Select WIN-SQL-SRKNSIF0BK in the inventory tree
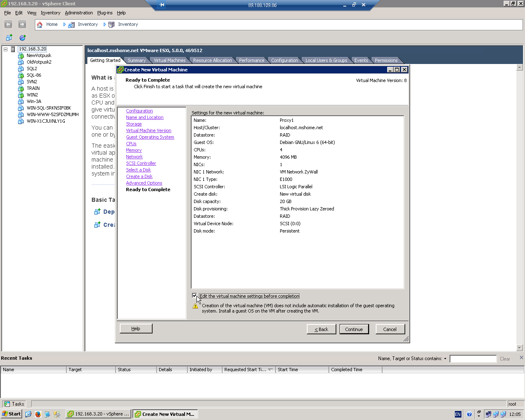Image resolution: width=525 pixels, height=420 pixels. (x=49, y=108)
